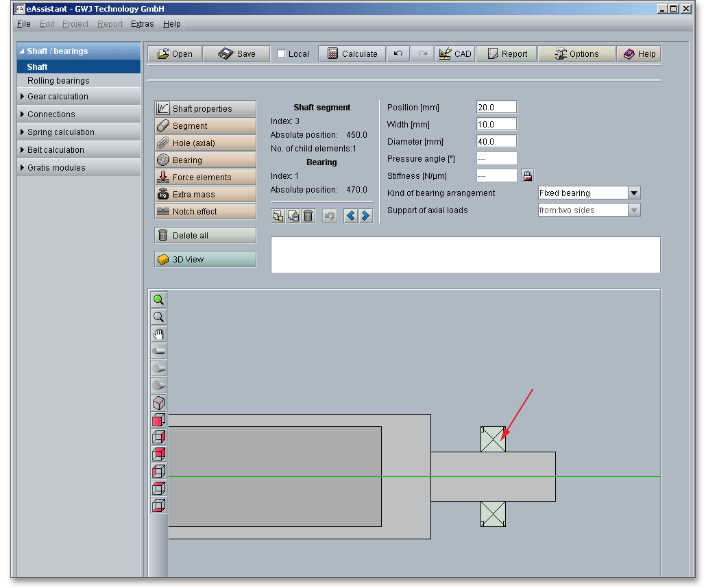Viewport: 706px width, 588px height.
Task: Select Rolling bearings in the sidebar
Action: coord(58,81)
